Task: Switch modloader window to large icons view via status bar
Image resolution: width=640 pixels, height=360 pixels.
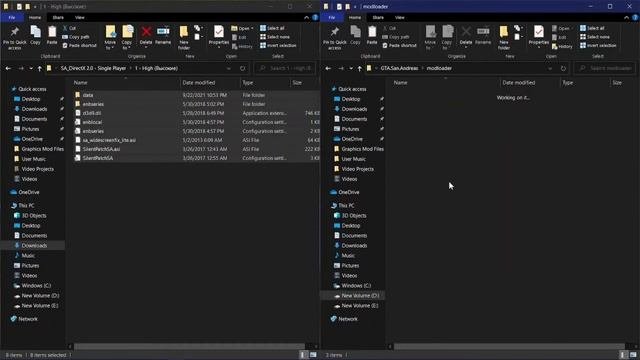Action: (x=633, y=355)
